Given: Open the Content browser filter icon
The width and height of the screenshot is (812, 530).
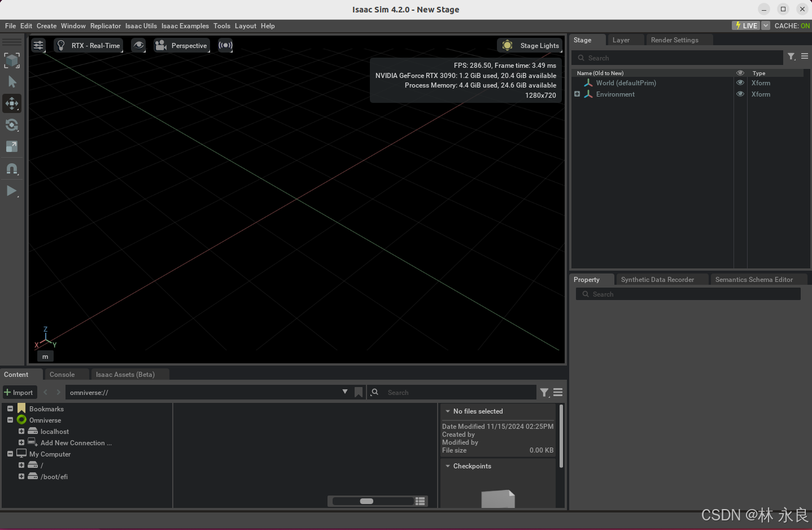Looking at the screenshot, I should tap(544, 393).
